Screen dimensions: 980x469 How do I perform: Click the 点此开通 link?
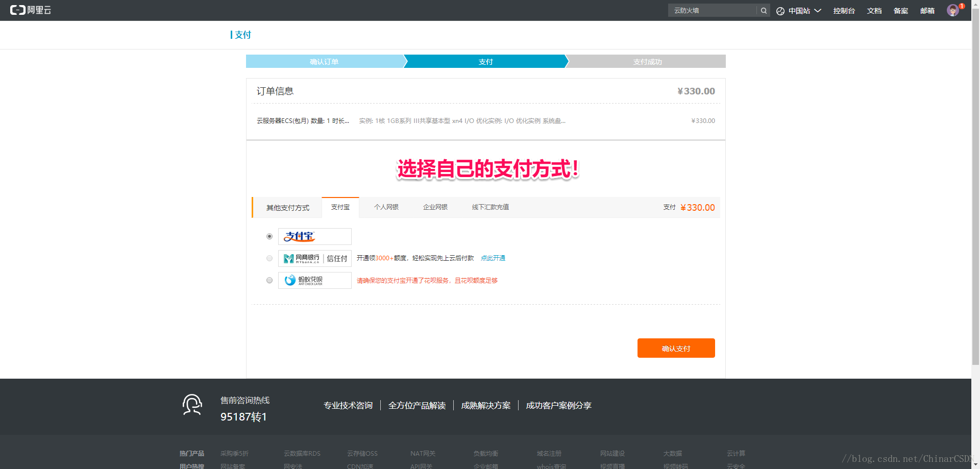click(x=493, y=258)
